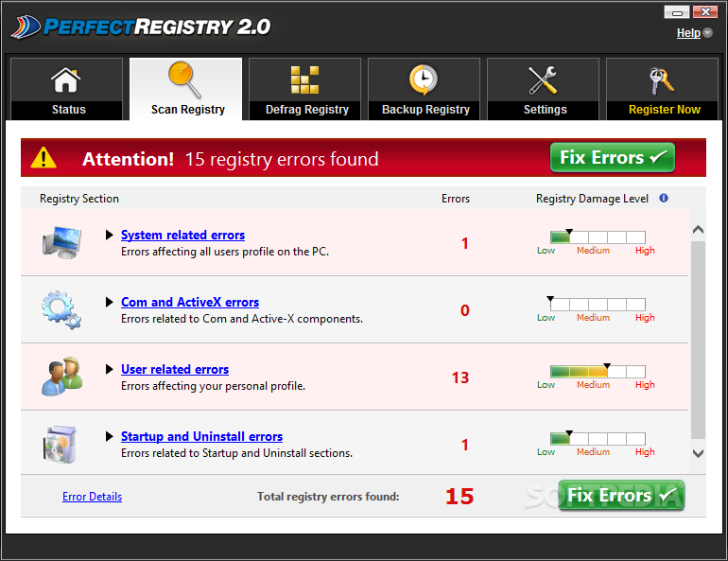The width and height of the screenshot is (728, 561).
Task: Click 'Errors affecting your personal profile.' text
Action: coord(213,386)
